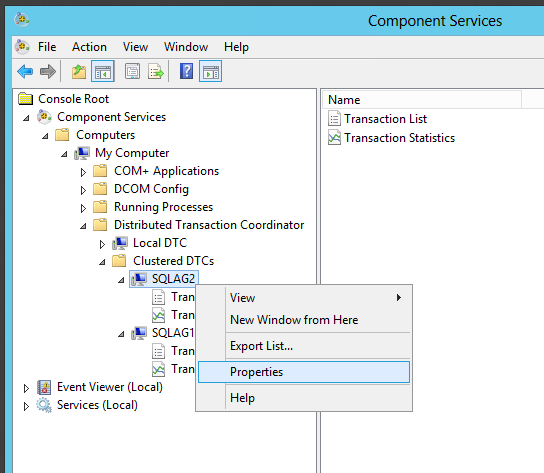Collapse the Clustered DTCs folder
The height and width of the screenshot is (473, 544).
[102, 262]
